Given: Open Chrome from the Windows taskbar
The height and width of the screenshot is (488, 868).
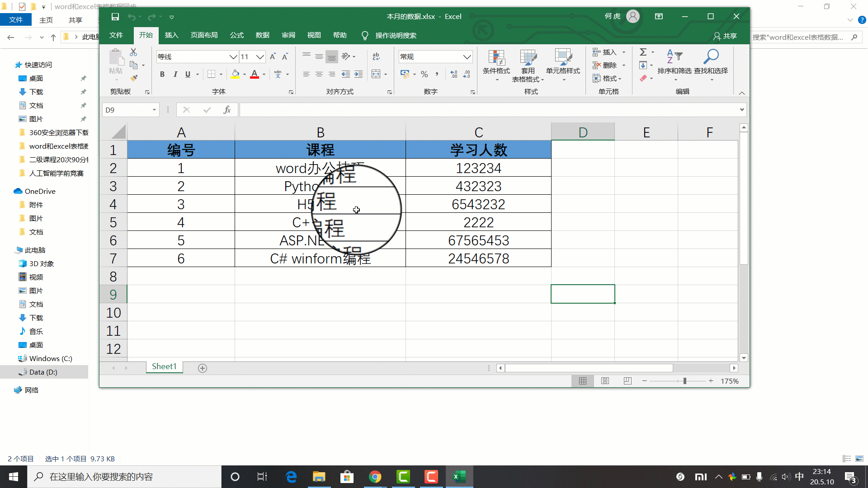Looking at the screenshot, I should [375, 477].
